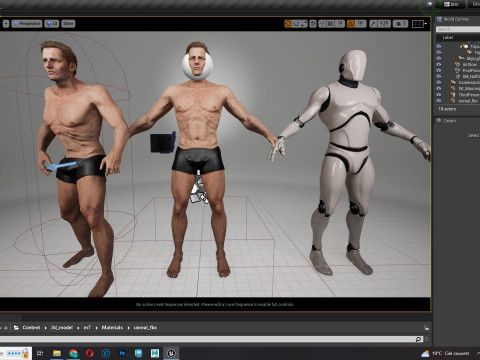This screenshot has width=480, height=360.
Task: Click the Content Browser lock icon
Action: click(426, 328)
